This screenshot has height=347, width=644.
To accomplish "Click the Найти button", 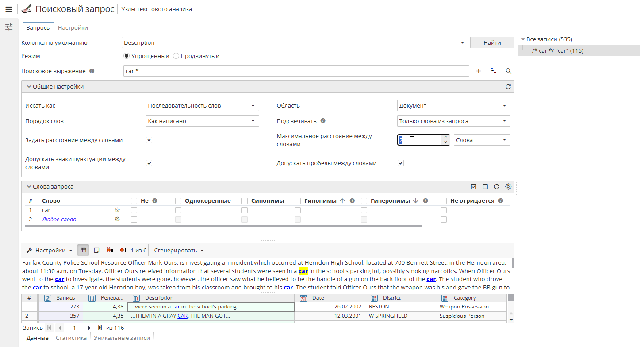I will click(492, 43).
